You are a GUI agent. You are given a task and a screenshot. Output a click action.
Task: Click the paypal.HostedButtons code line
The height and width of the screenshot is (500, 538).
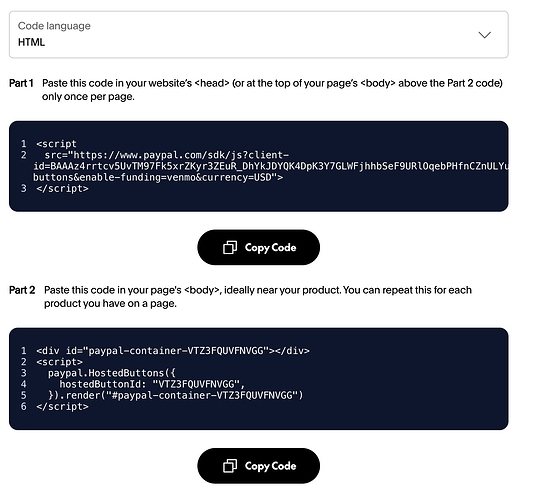[112, 373]
